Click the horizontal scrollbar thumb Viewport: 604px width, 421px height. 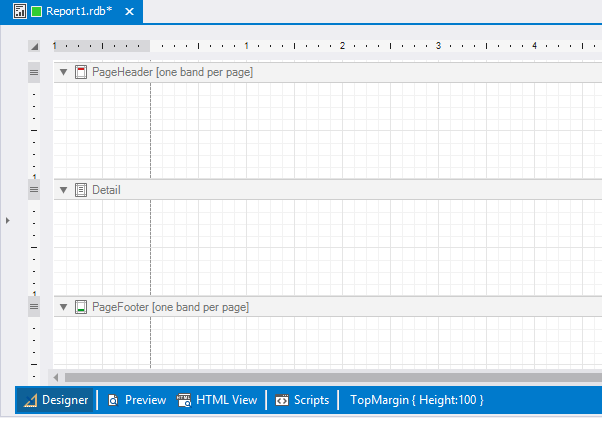[x=333, y=377]
